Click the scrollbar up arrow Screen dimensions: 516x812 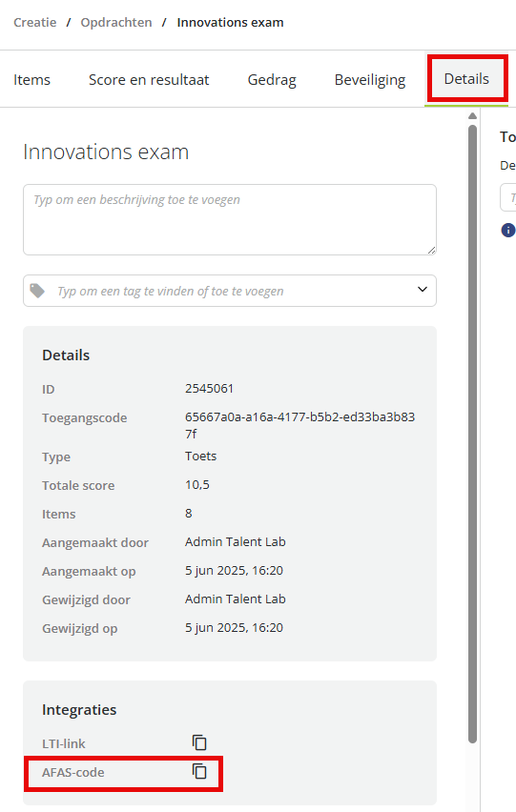click(472, 116)
